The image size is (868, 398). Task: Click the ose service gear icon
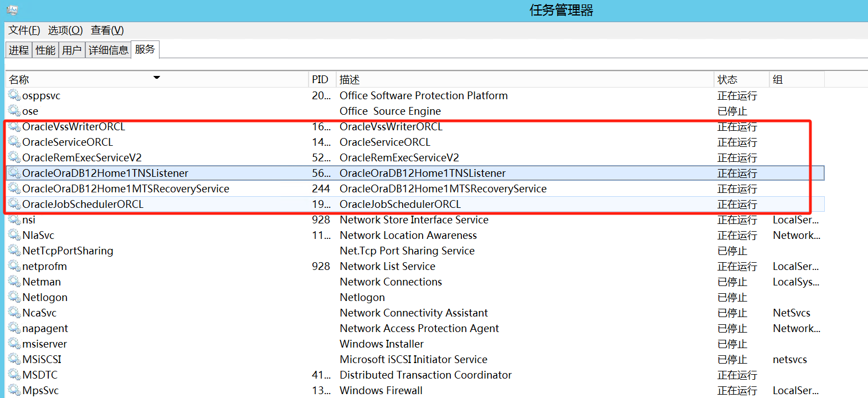point(14,111)
